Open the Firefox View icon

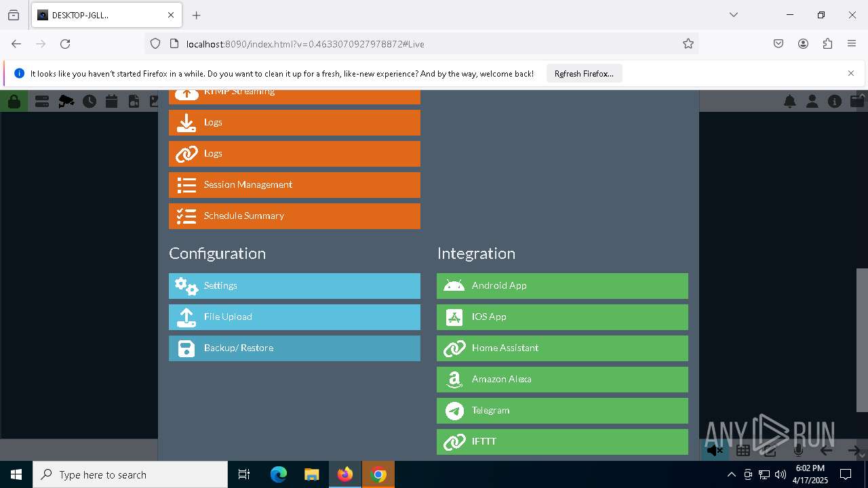pos(14,15)
